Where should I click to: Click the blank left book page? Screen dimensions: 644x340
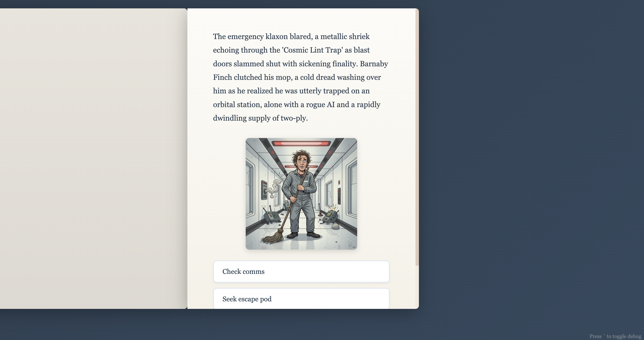93,158
